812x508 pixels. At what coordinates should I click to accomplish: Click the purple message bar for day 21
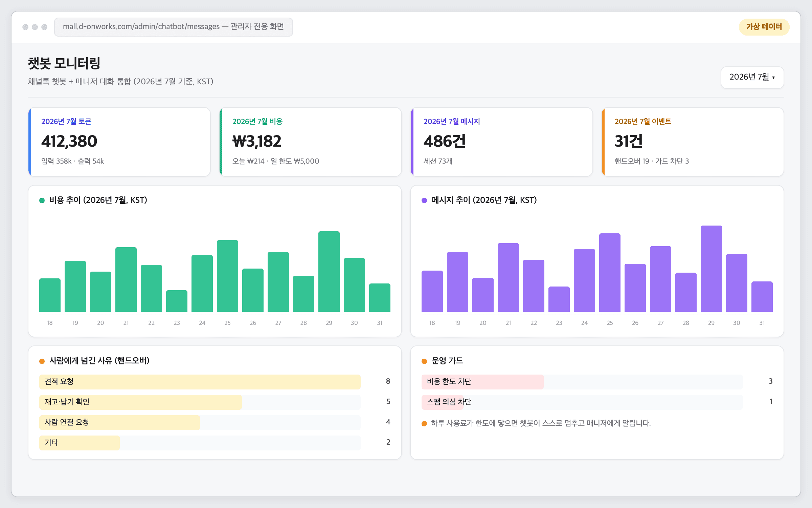click(508, 277)
